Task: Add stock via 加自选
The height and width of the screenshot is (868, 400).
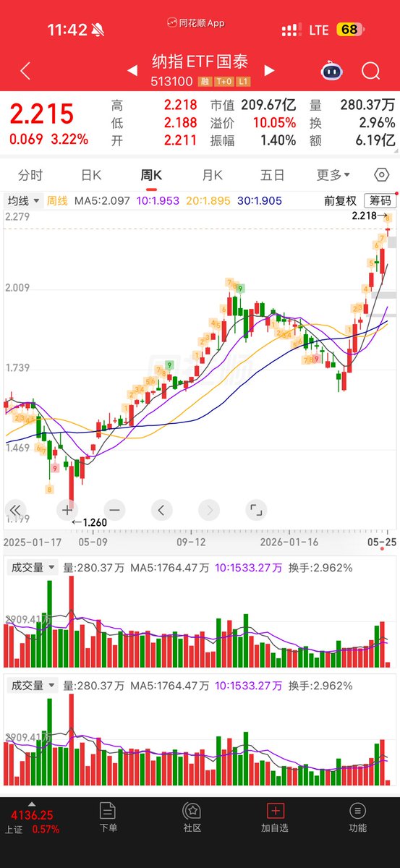Action: [x=275, y=817]
